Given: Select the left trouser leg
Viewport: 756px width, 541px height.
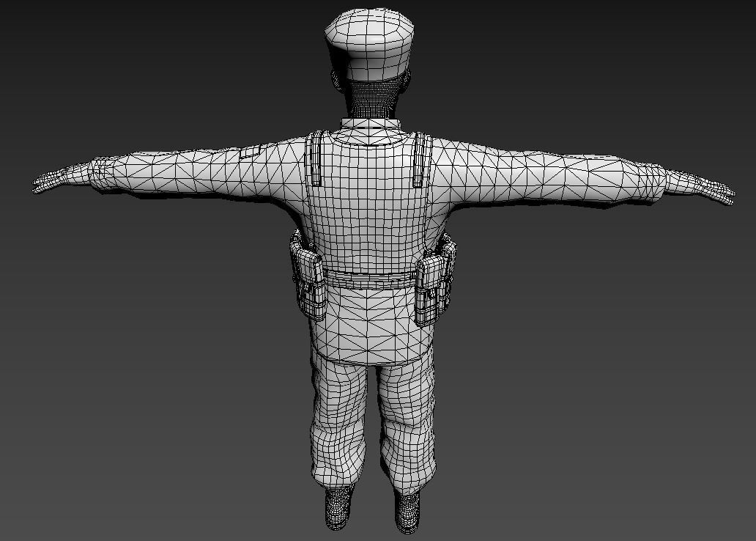Looking at the screenshot, I should pos(338,420).
